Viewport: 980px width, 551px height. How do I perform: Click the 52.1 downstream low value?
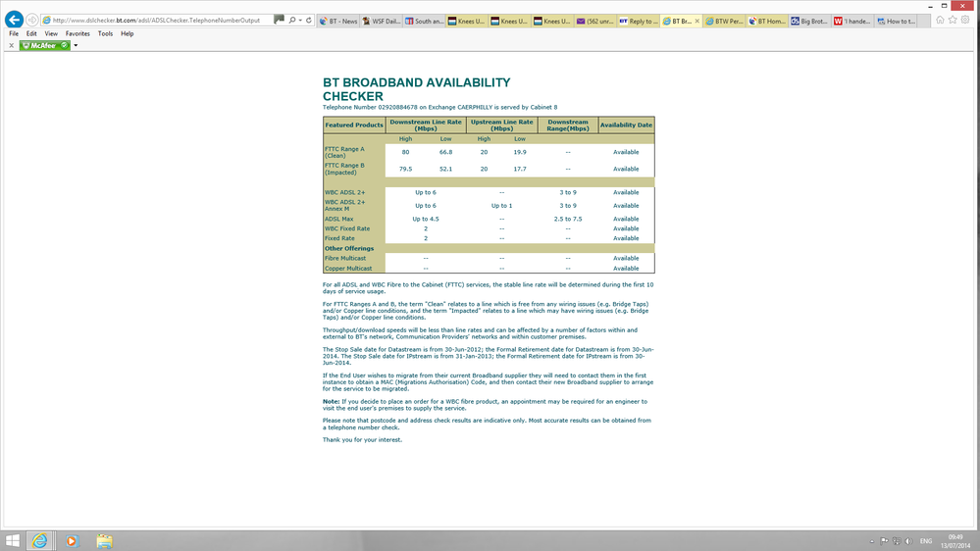point(445,170)
